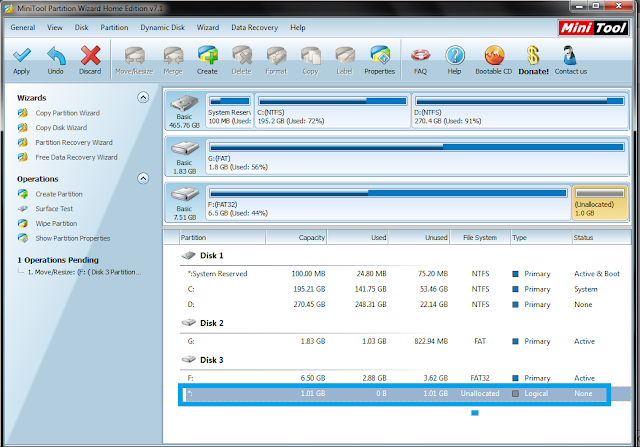Open the Partition menu
The width and height of the screenshot is (640, 447).
coord(114,28)
